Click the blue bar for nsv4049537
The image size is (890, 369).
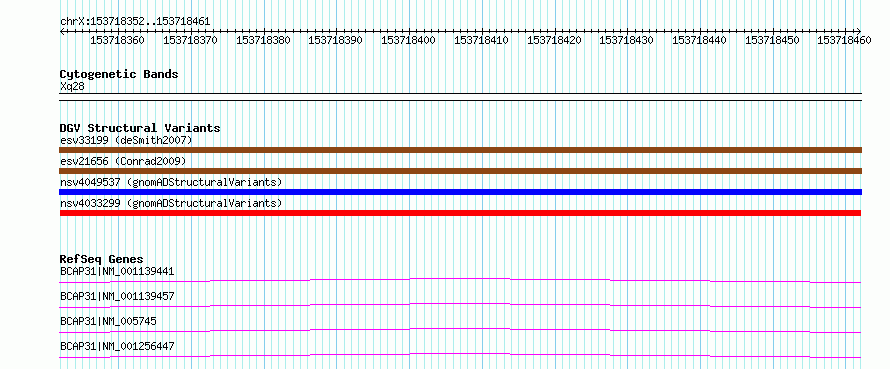tap(460, 192)
